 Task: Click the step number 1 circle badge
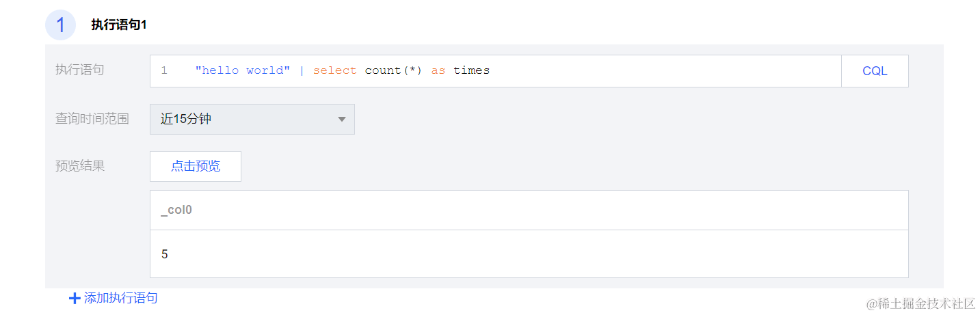60,25
